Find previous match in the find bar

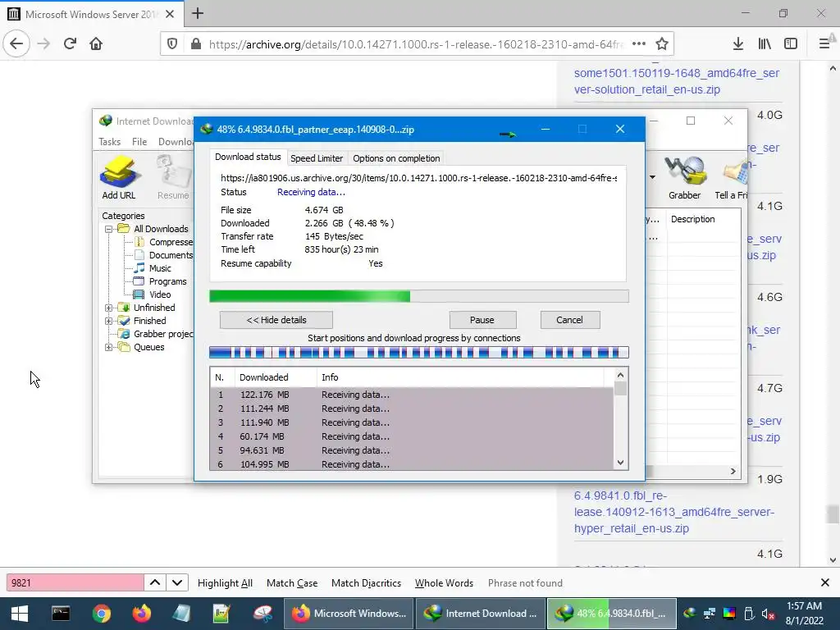[x=155, y=583]
